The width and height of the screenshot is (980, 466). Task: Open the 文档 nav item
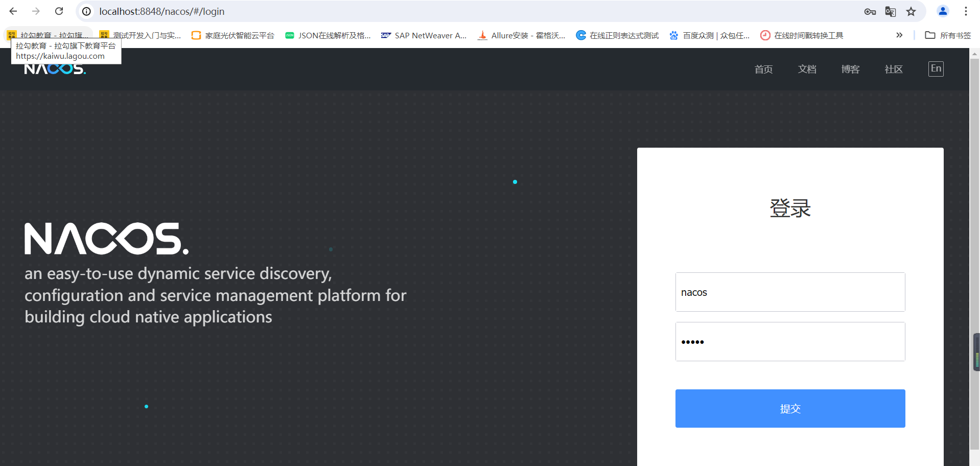coord(807,69)
